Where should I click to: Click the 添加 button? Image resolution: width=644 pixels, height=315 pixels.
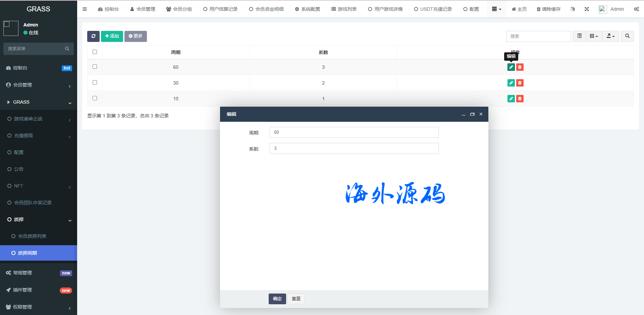tap(112, 36)
